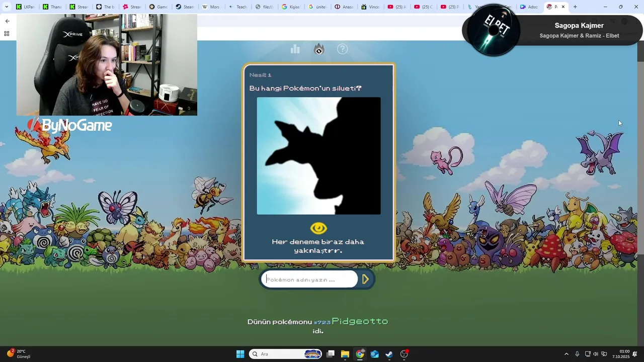Click the Elbet album art thumbnail

pyautogui.click(x=494, y=30)
